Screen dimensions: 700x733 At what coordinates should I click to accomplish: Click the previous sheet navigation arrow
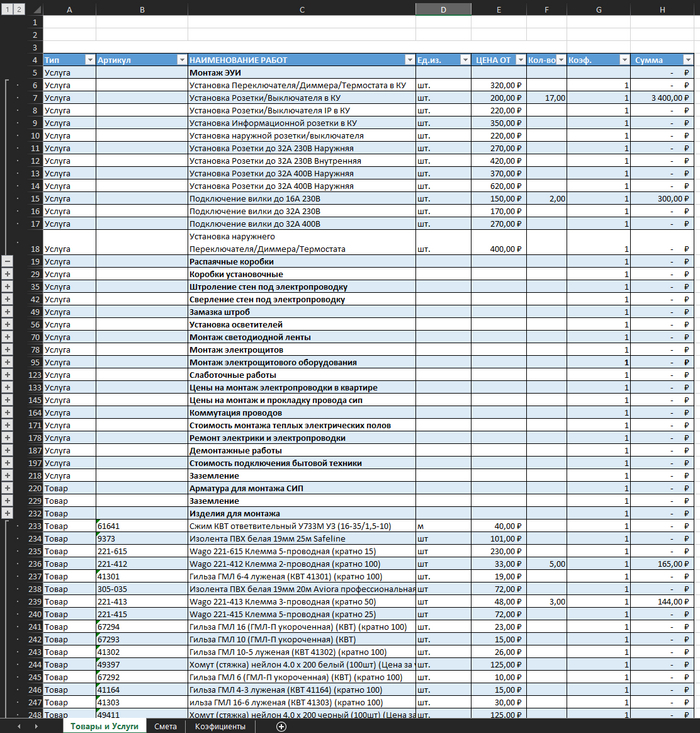[19, 726]
